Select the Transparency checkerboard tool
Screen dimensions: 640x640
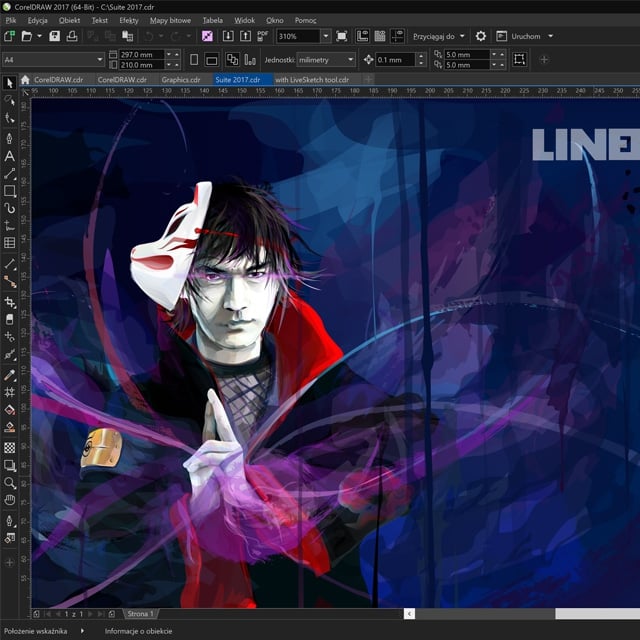[x=10, y=448]
